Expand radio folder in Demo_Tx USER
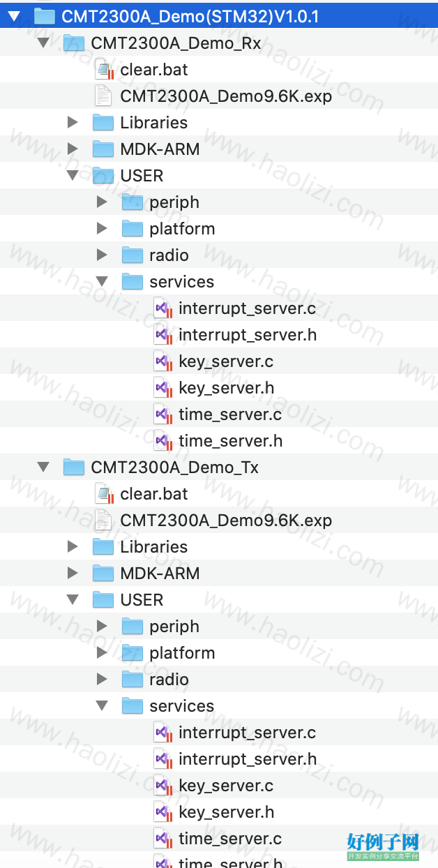 (102, 679)
